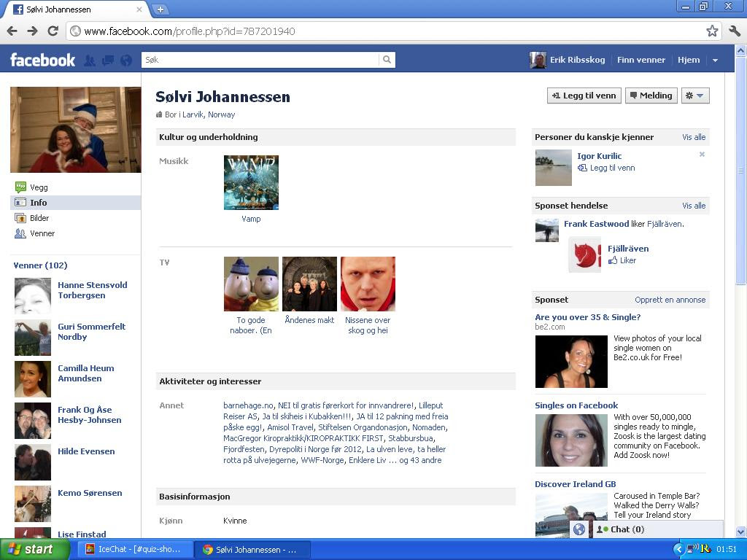
Task: Click Vis alle for Sponset hendelse
Action: [x=694, y=206]
